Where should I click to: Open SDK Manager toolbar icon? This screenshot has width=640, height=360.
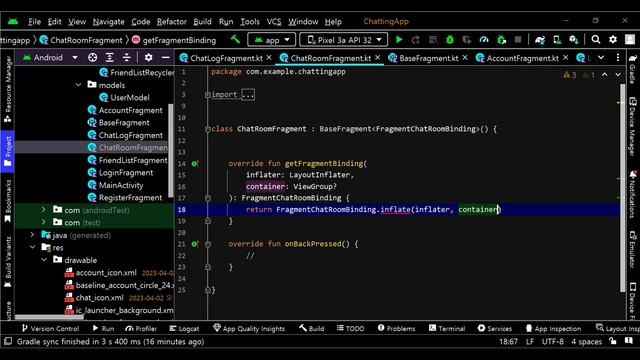(x=573, y=40)
